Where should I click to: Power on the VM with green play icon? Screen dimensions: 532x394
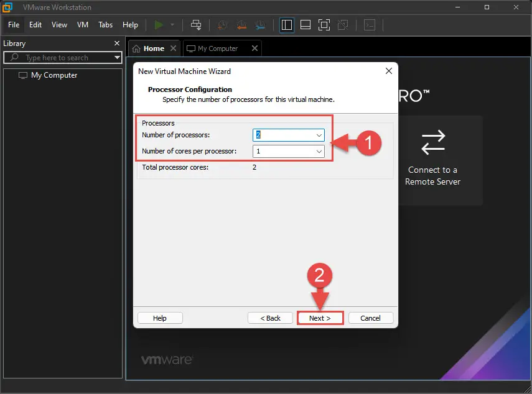point(159,25)
